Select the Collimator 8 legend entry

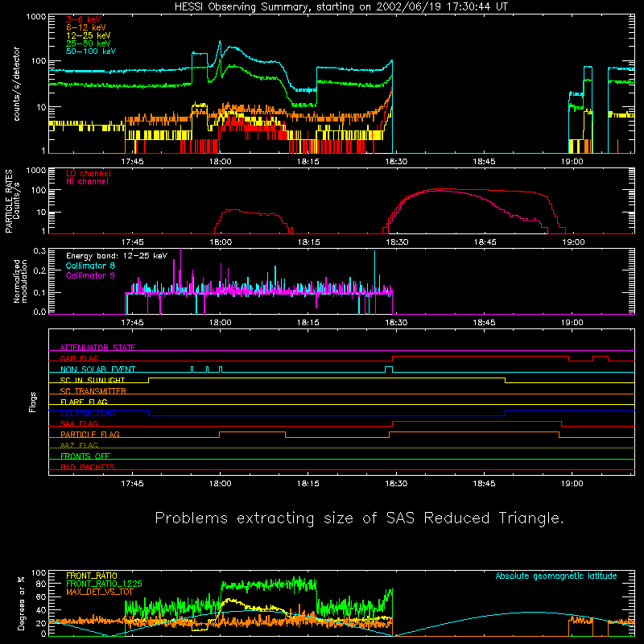tap(90, 266)
